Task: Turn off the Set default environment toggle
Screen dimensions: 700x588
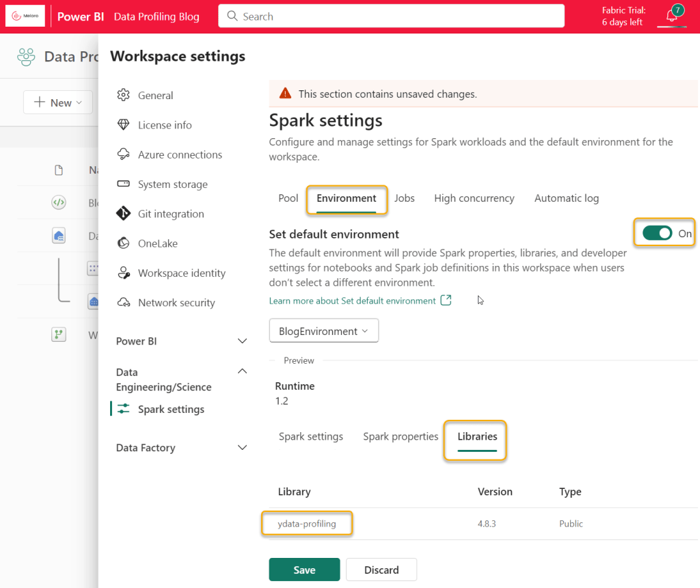Action: click(657, 233)
